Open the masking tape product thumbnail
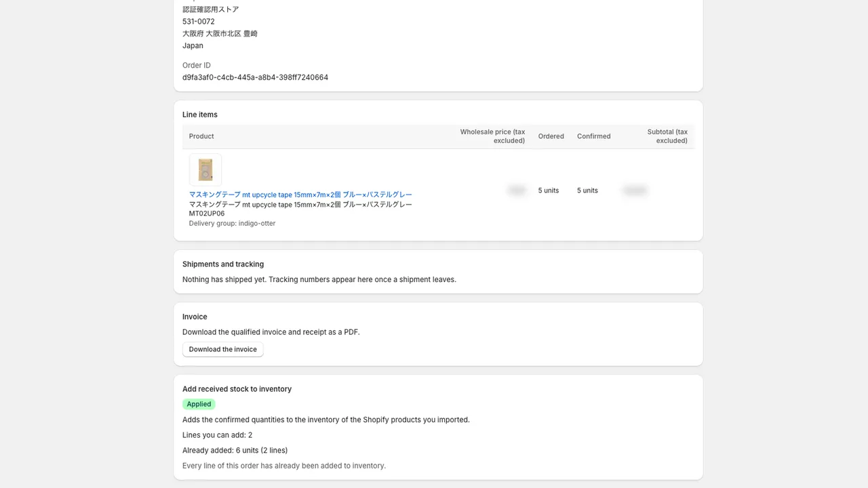 point(205,169)
